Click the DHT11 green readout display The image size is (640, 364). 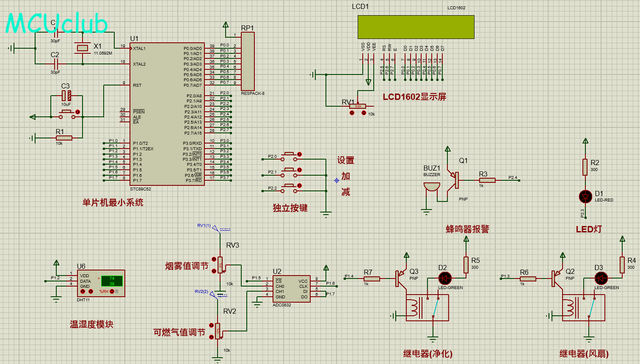(112, 281)
